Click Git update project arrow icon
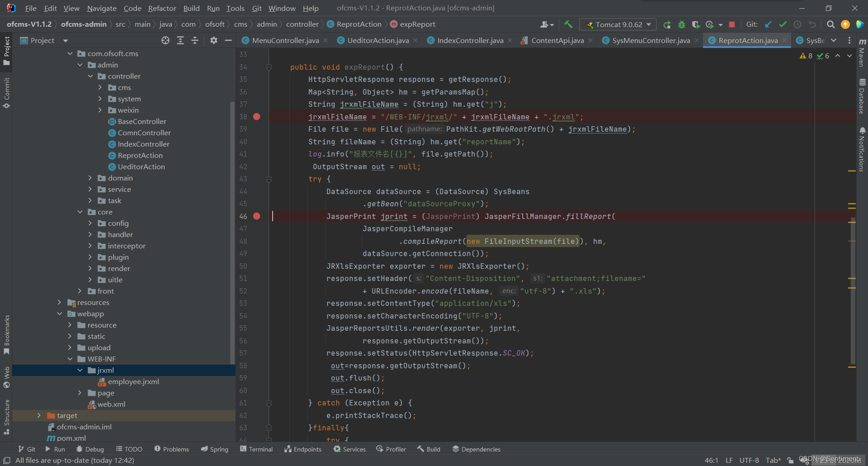This screenshot has height=466, width=868. coord(768,24)
